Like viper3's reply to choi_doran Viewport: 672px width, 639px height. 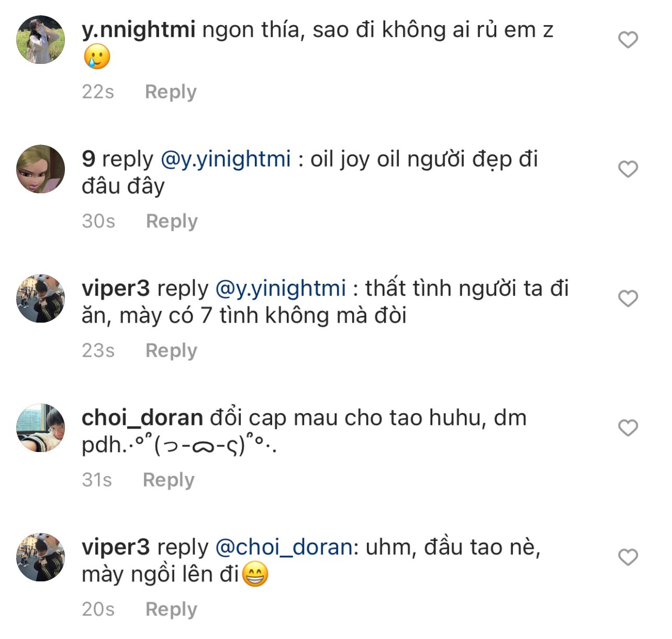(x=628, y=557)
